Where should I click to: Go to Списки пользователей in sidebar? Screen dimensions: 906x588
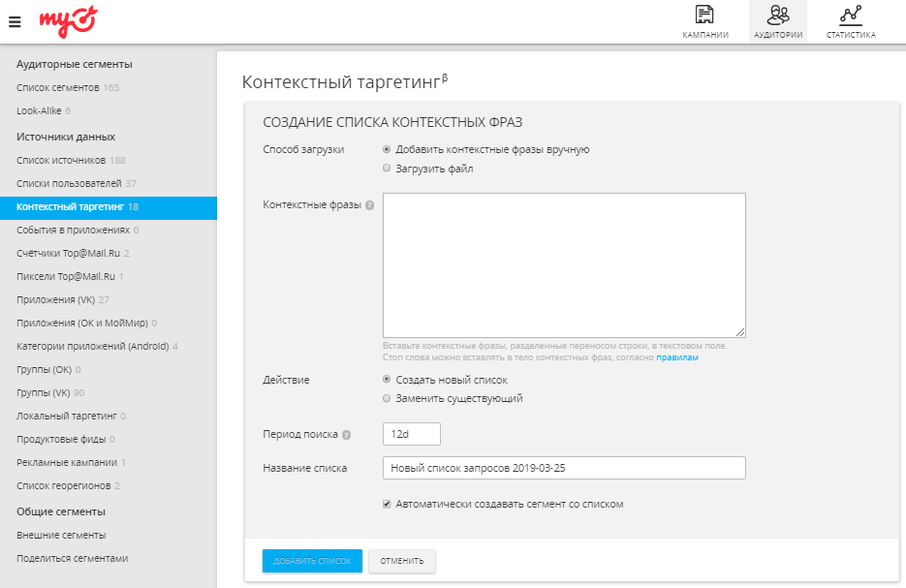coord(68,183)
